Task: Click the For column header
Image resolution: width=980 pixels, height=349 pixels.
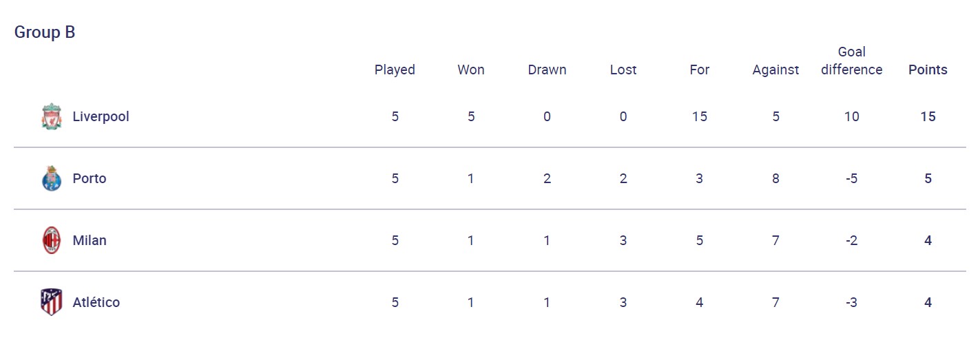Action: (x=699, y=70)
